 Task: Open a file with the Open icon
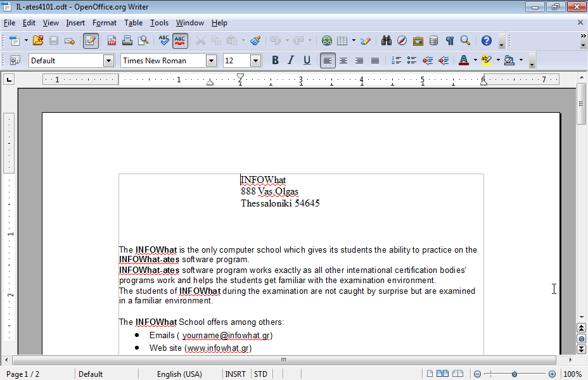[x=38, y=41]
